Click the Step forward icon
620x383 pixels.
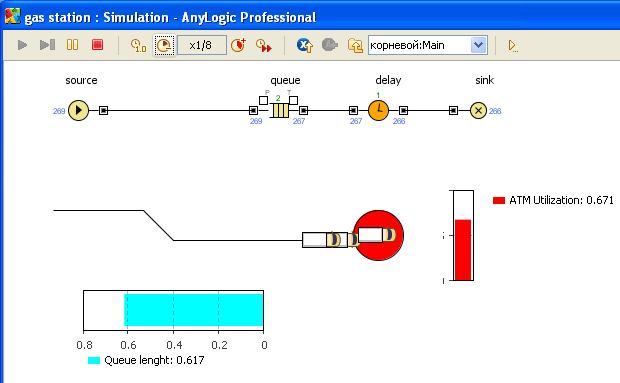(x=47, y=45)
